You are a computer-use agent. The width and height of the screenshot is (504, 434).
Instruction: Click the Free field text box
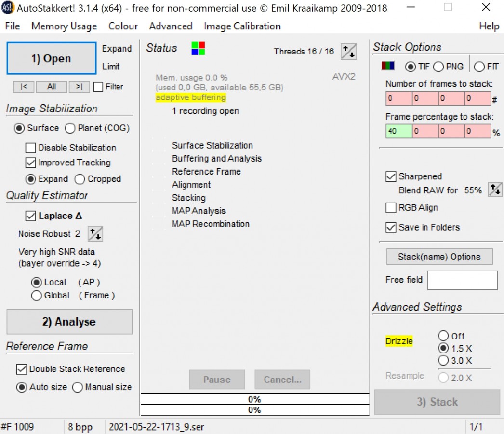click(462, 280)
